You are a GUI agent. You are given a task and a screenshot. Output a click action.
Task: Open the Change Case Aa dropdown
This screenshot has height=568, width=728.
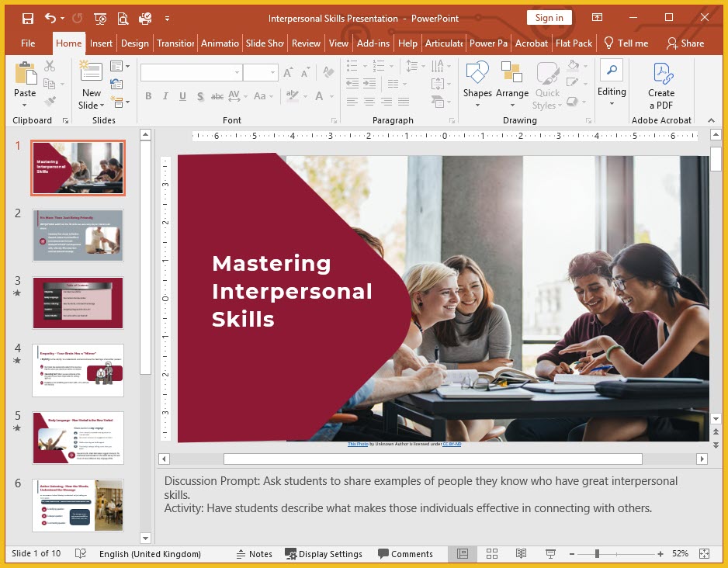pyautogui.click(x=263, y=96)
